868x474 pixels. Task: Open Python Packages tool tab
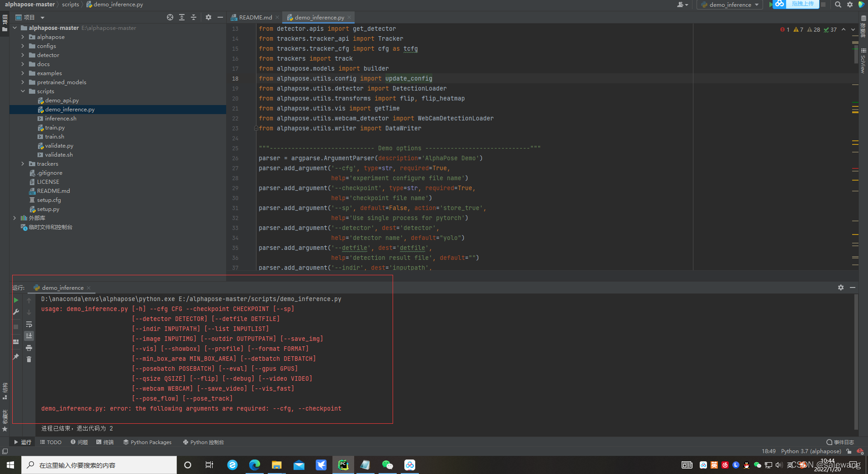pos(147,442)
